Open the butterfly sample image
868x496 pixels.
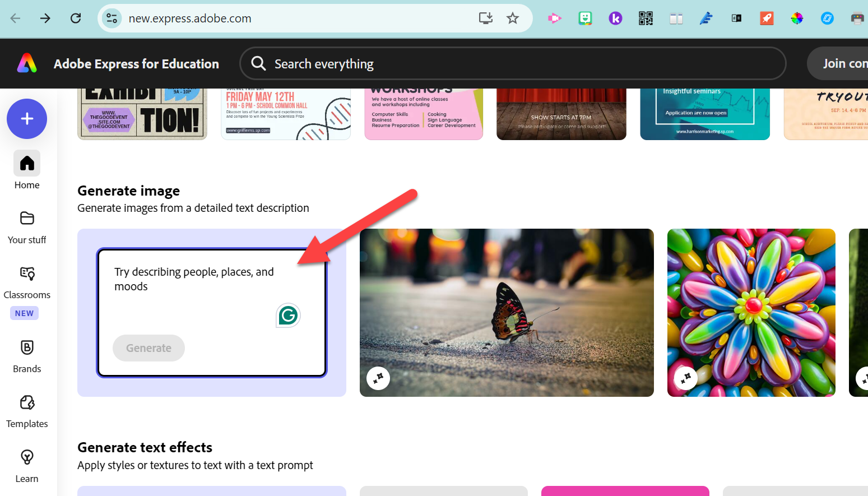(507, 313)
